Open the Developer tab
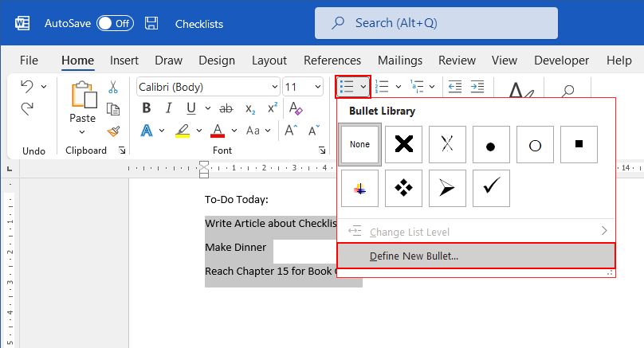Image resolution: width=644 pixels, height=348 pixels. (561, 61)
